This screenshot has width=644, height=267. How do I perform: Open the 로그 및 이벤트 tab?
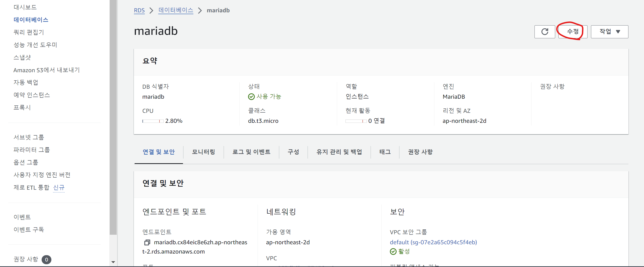coord(251,152)
